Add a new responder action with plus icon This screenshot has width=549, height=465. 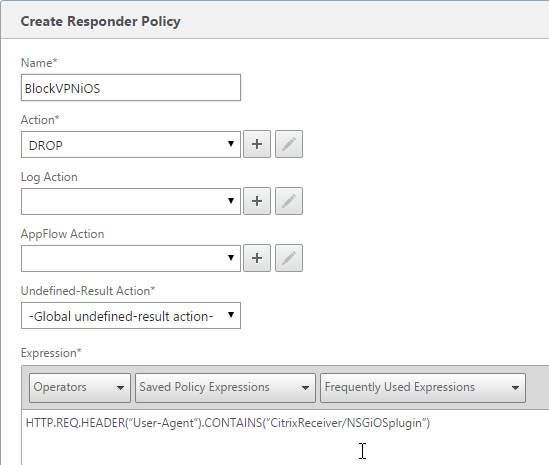pyautogui.click(x=257, y=144)
